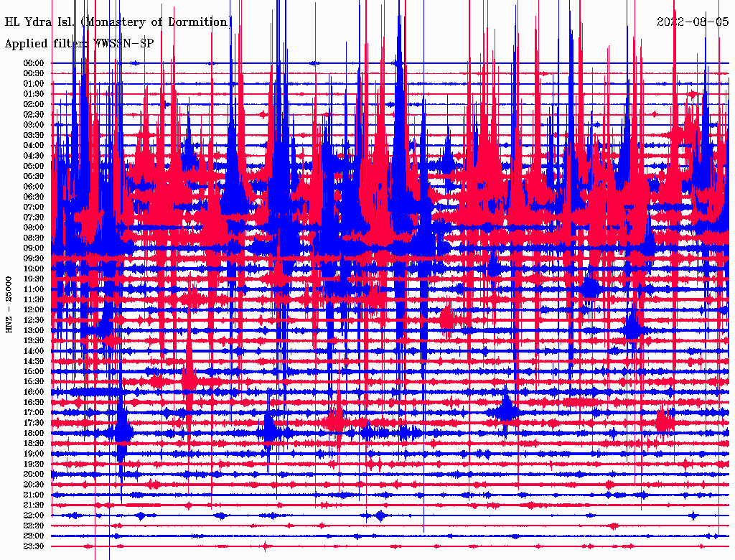Select the 15:00 time row label
This screenshot has width=735, height=560.
point(34,372)
